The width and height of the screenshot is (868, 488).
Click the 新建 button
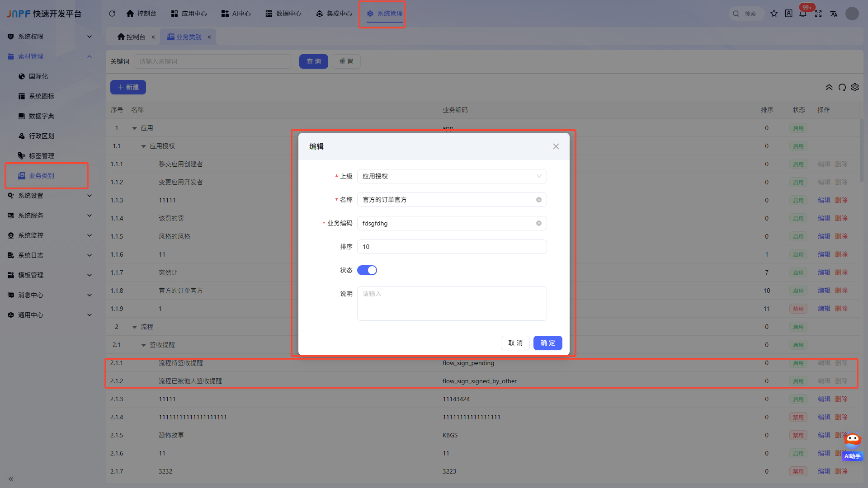coord(128,87)
